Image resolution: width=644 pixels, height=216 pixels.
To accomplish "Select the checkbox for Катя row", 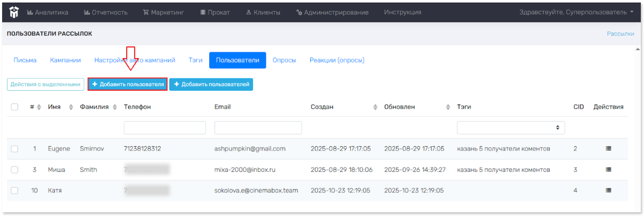I will (x=15, y=190).
